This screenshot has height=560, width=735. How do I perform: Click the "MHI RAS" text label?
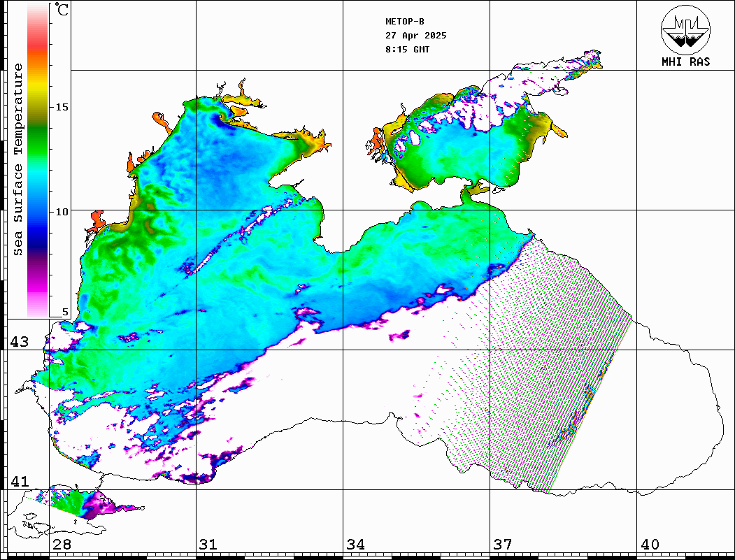point(685,62)
